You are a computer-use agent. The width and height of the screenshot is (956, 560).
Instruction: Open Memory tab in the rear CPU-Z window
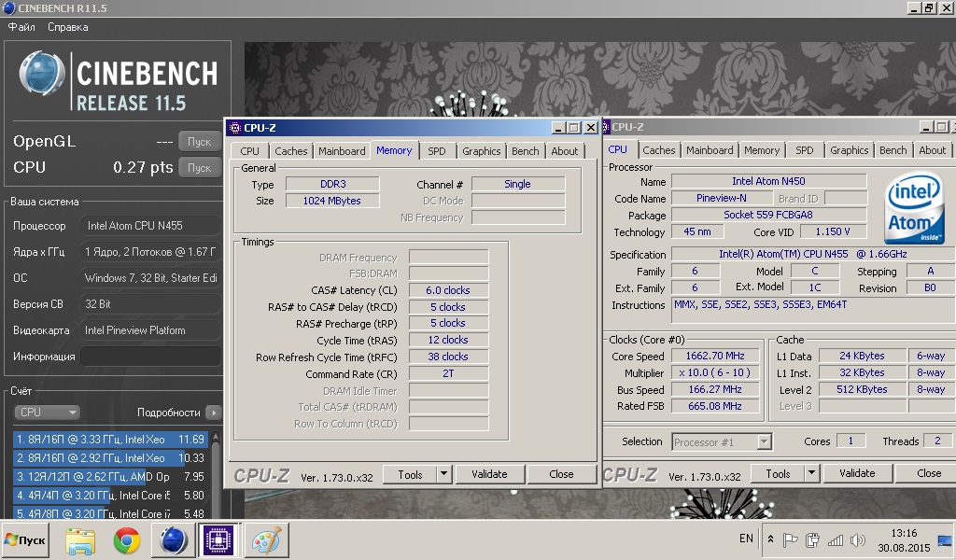pos(762,150)
